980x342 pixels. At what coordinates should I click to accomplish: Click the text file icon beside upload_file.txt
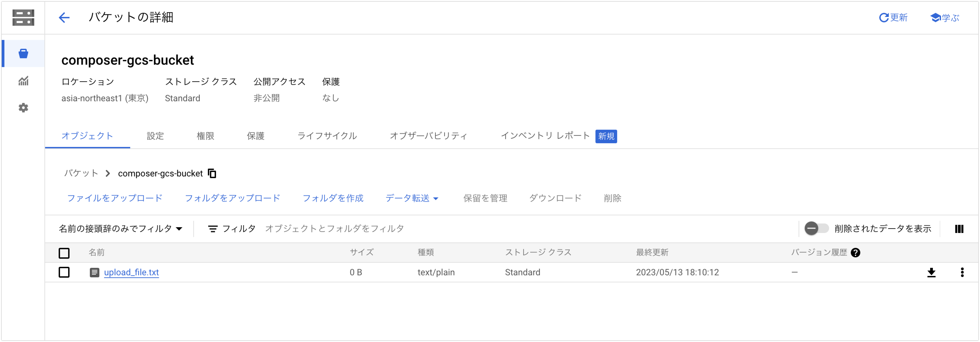(x=94, y=272)
